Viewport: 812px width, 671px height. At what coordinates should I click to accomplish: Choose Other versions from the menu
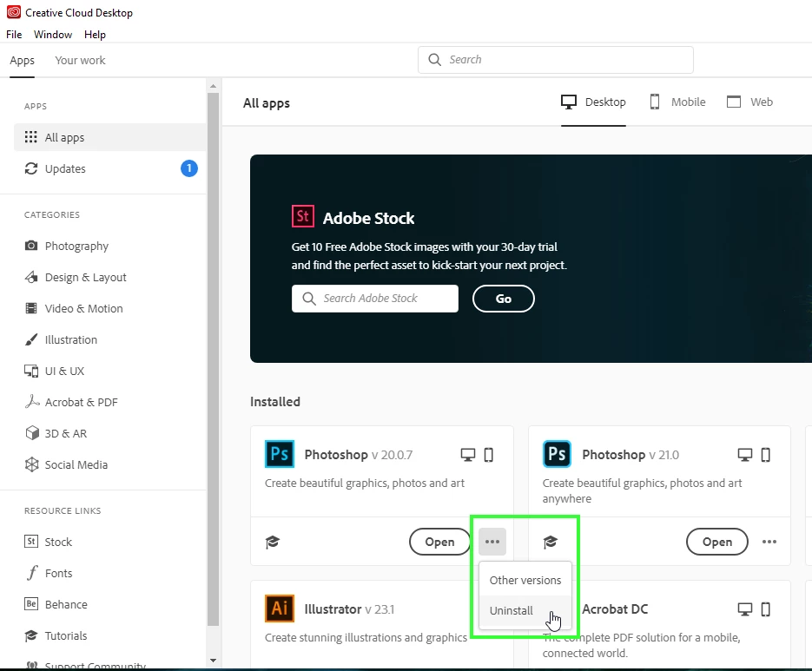point(525,581)
